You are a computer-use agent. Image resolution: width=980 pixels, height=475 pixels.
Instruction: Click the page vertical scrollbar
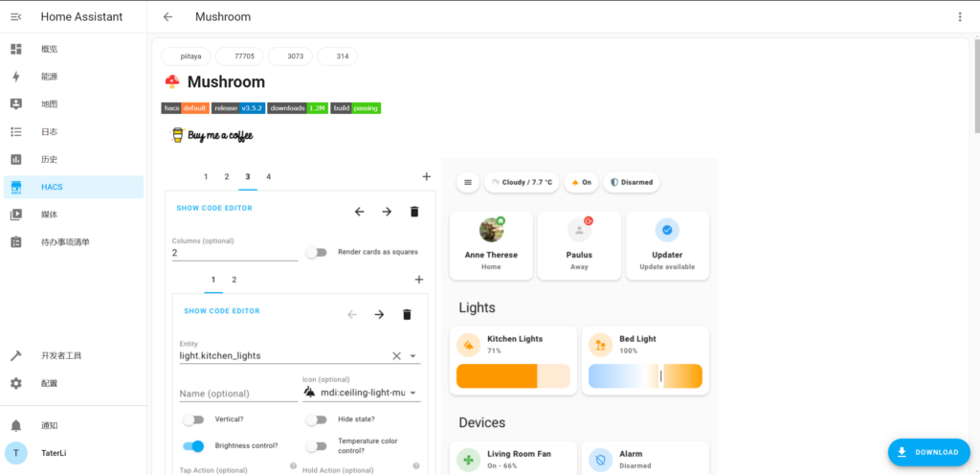tap(976, 85)
